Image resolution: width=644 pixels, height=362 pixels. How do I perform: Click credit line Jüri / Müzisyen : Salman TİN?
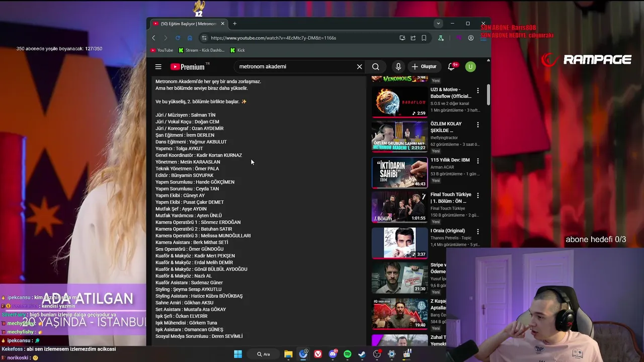[x=185, y=115]
